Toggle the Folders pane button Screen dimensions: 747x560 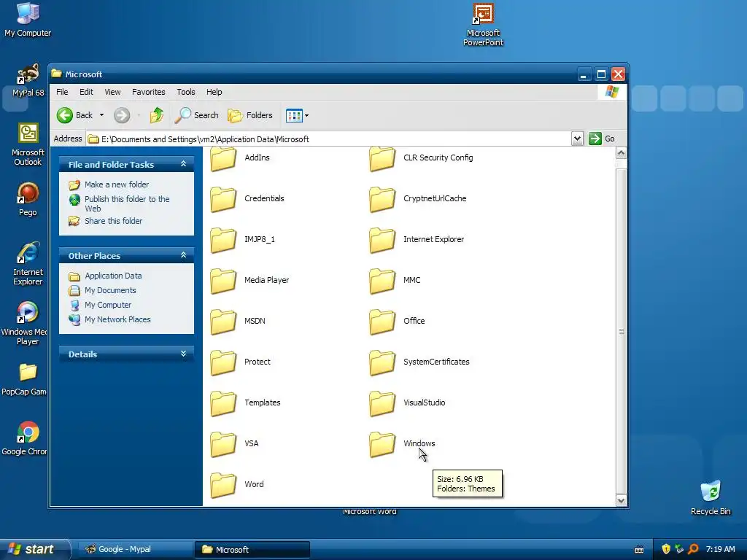point(250,115)
